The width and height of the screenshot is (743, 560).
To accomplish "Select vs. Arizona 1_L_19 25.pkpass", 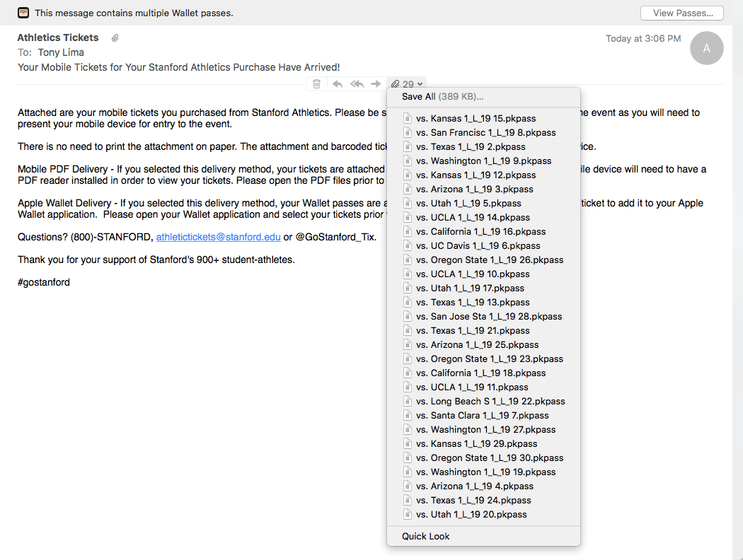I will pos(483,344).
